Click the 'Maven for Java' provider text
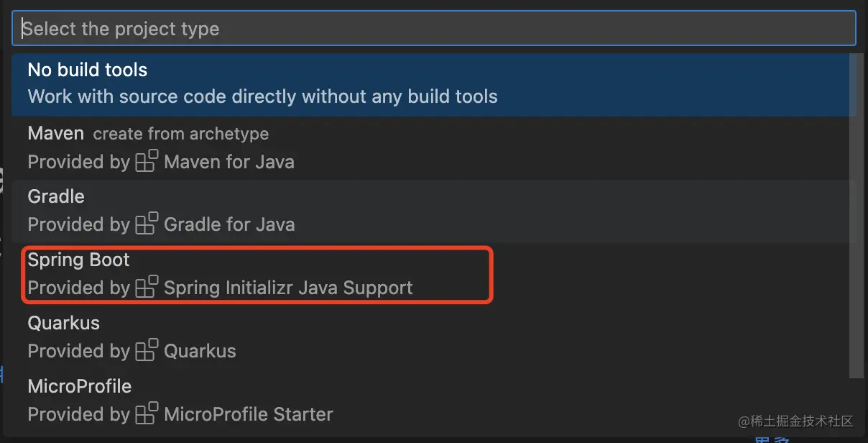Viewport: 868px width, 443px height. pos(229,162)
